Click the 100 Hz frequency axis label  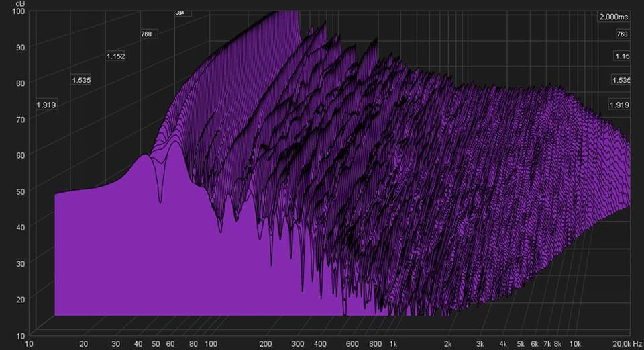click(211, 344)
